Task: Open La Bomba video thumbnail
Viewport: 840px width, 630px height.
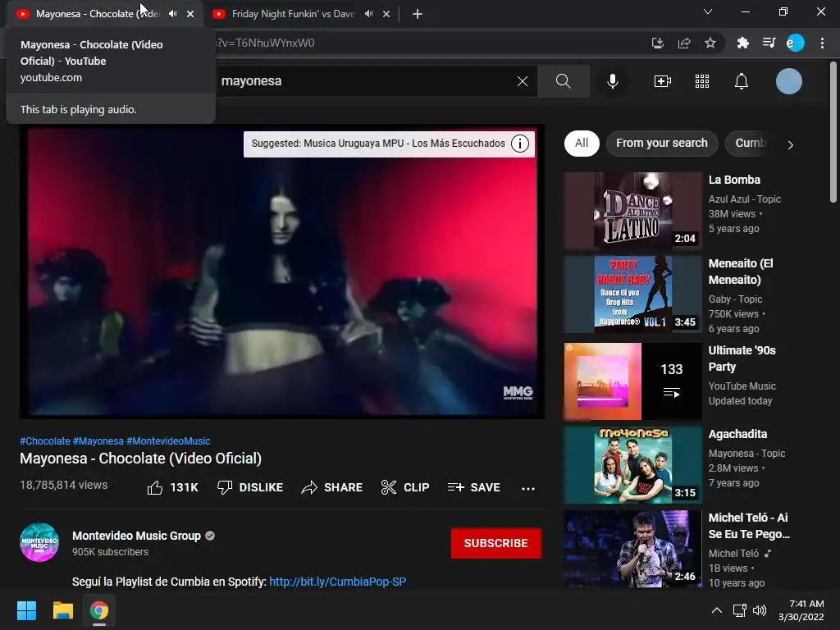Action: pyautogui.click(x=632, y=211)
